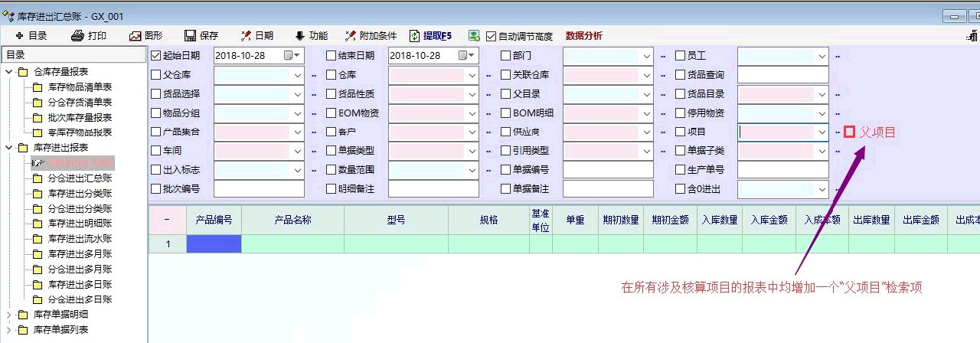
Task: Click the 保存 (Save) floppy disk icon
Action: [x=191, y=36]
